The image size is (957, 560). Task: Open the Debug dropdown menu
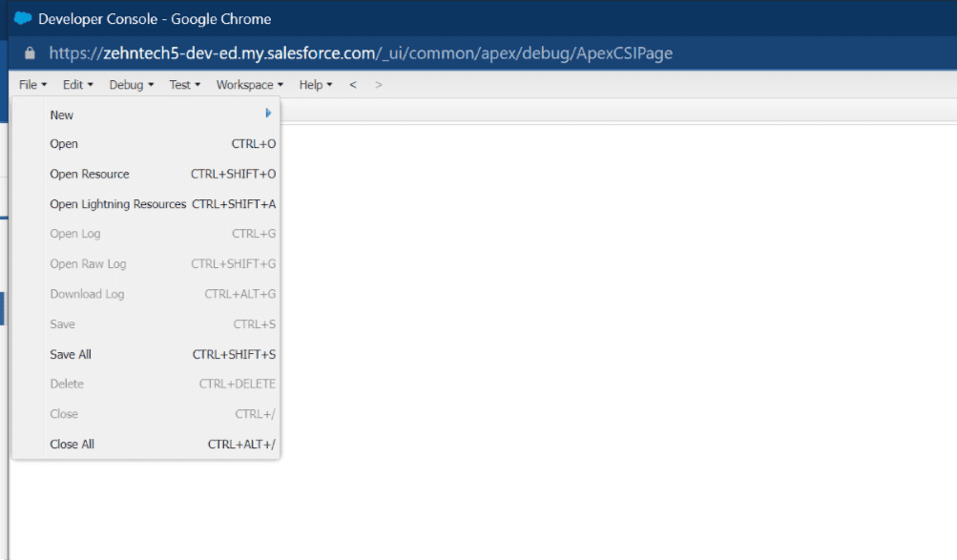pyautogui.click(x=131, y=85)
